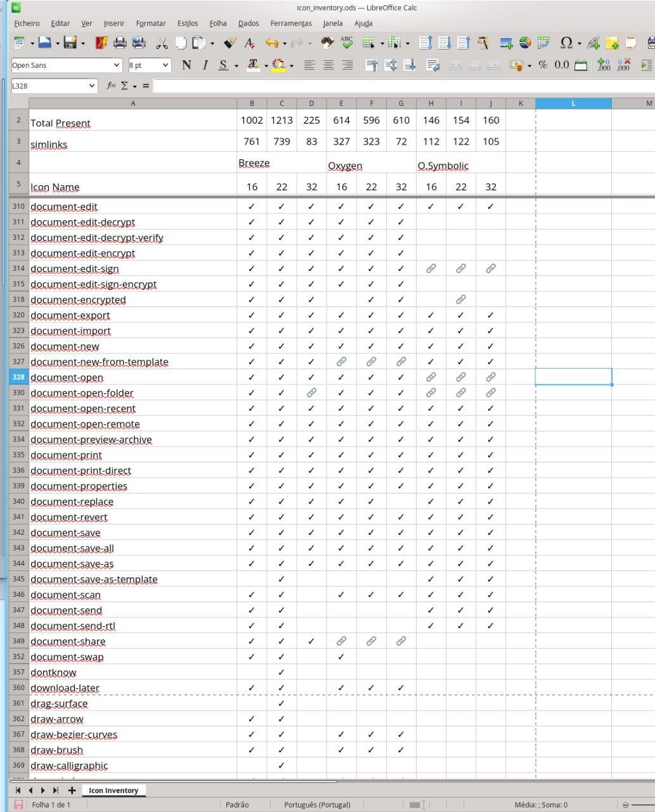Viewport: 655px width, 812px height.
Task: Open Find and Replace binoculars
Action: [327, 43]
